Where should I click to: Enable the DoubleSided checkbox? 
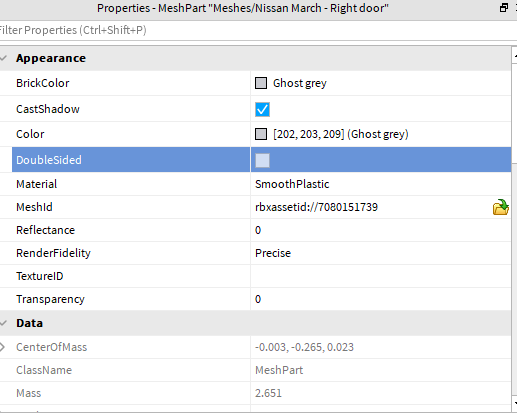[x=262, y=160]
